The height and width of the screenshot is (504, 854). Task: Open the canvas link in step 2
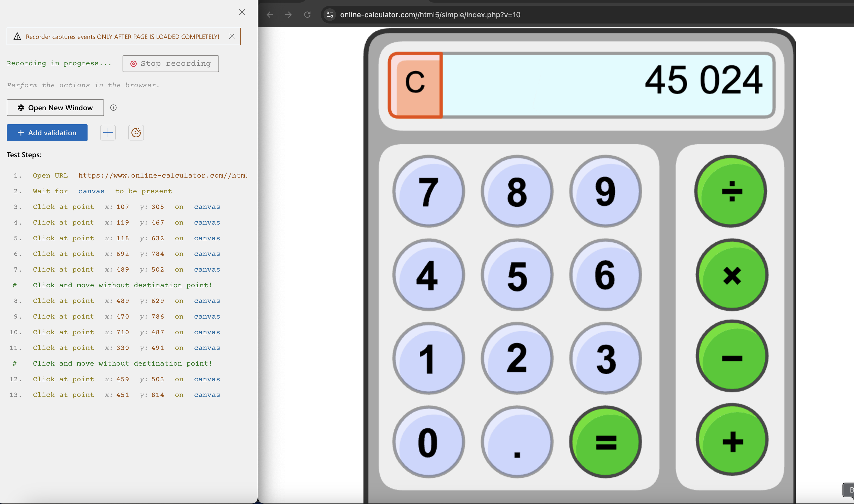[91, 191]
